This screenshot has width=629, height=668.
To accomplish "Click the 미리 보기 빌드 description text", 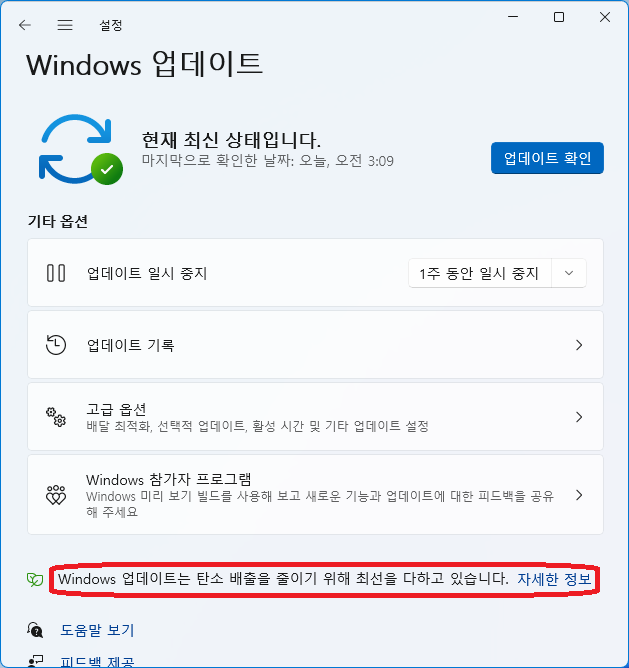I will point(320,504).
